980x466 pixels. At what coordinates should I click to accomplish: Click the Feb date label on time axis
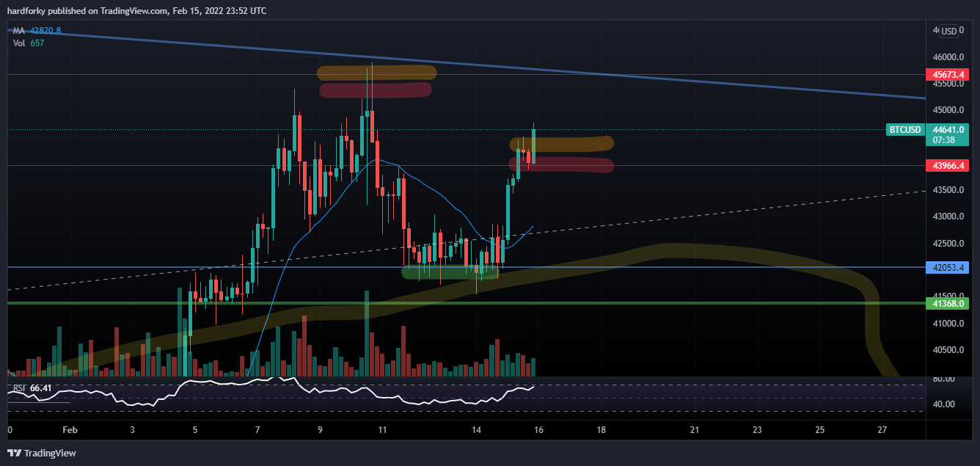(70, 430)
